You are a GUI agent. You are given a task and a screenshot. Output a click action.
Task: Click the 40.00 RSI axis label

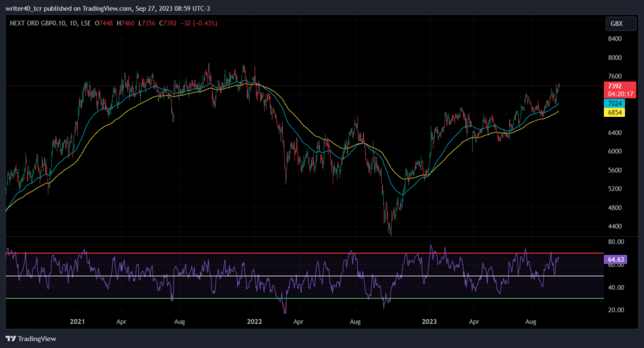[x=616, y=288]
